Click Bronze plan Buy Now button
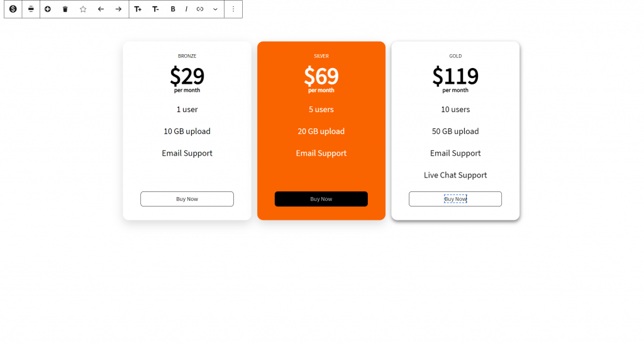 point(187,199)
